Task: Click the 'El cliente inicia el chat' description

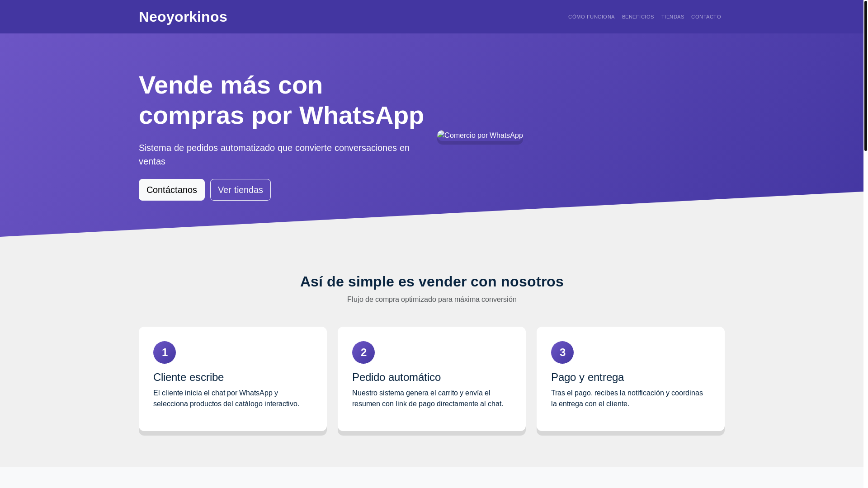Action: [226, 399]
